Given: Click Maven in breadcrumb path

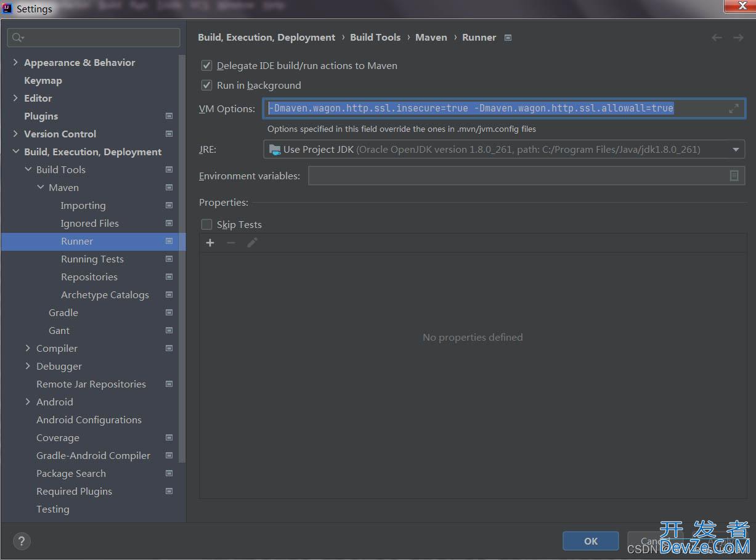Looking at the screenshot, I should pyautogui.click(x=431, y=37).
